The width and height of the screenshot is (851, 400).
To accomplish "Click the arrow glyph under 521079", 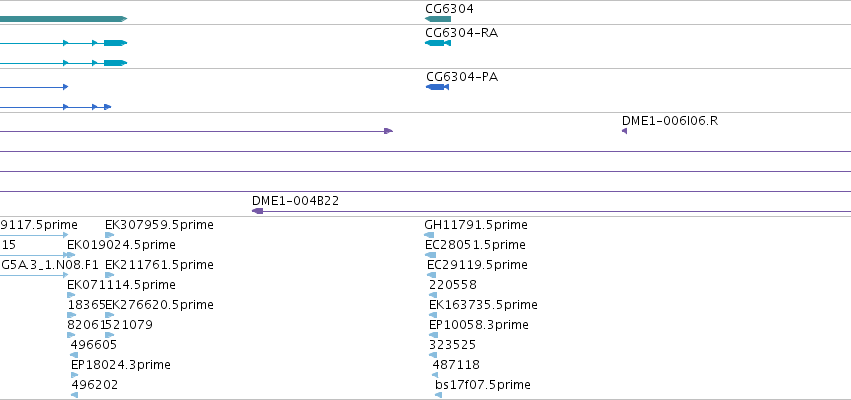I will pyautogui.click(x=110, y=335).
